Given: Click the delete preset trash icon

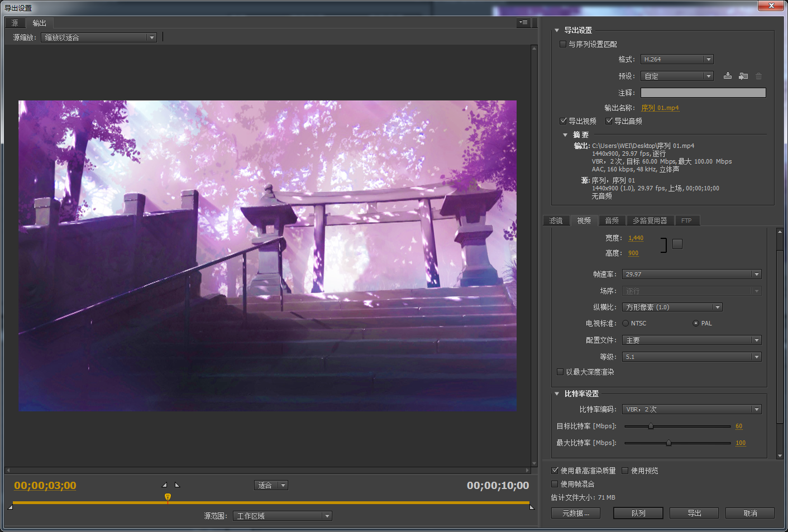Looking at the screenshot, I should (x=758, y=76).
